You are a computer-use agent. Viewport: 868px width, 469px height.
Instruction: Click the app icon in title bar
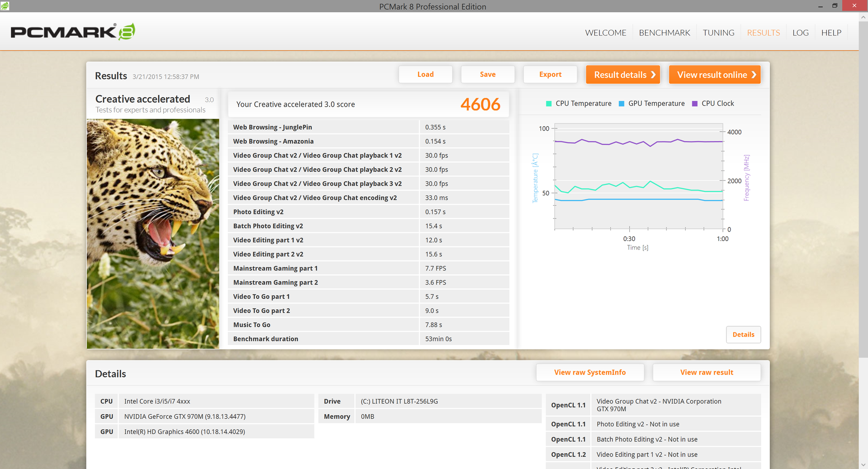pos(5,6)
